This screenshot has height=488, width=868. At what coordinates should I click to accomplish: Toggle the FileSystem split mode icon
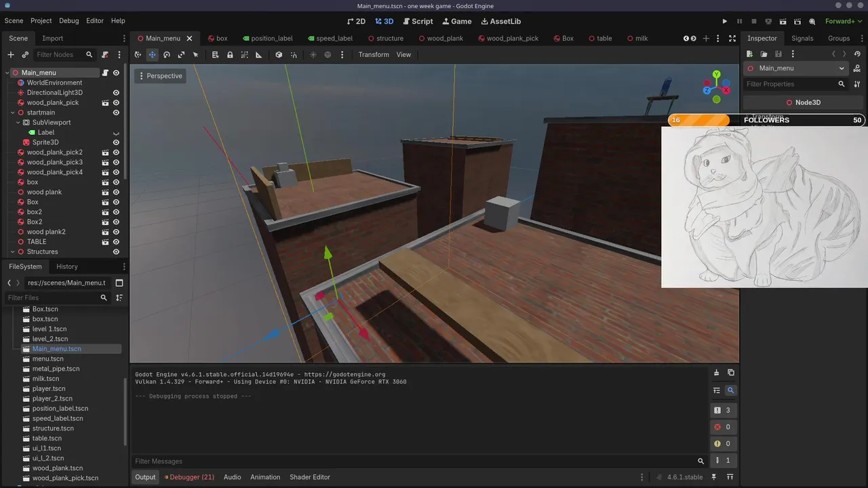119,283
